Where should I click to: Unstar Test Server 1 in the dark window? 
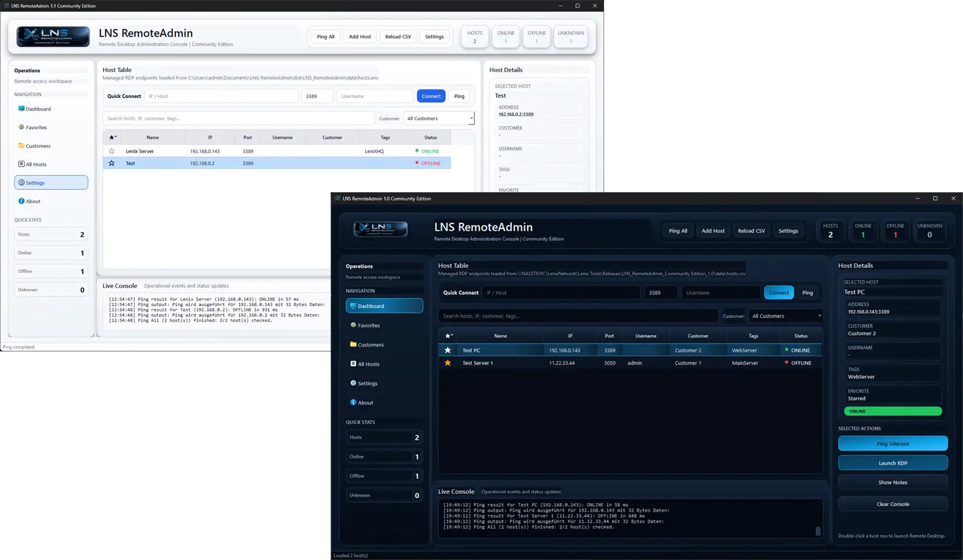[448, 363]
